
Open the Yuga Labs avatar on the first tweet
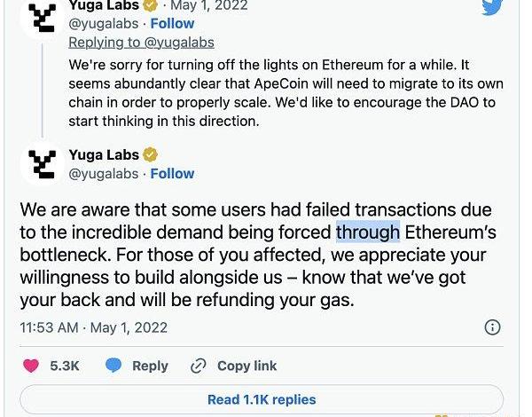point(41,18)
